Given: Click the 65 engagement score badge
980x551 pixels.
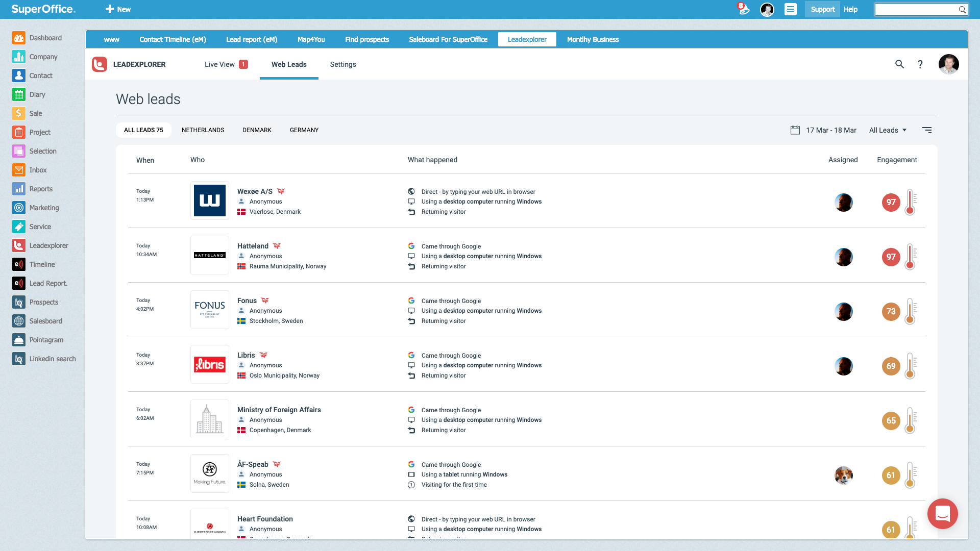Looking at the screenshot, I should (x=891, y=421).
